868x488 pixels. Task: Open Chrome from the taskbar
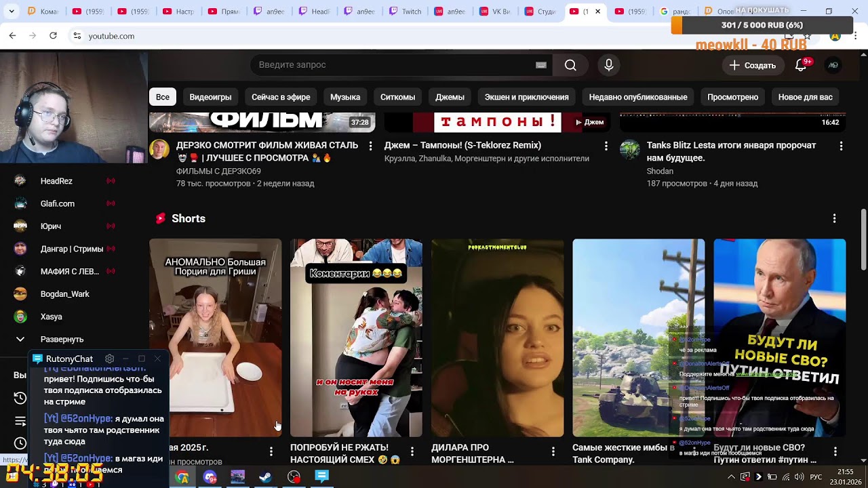click(x=182, y=477)
